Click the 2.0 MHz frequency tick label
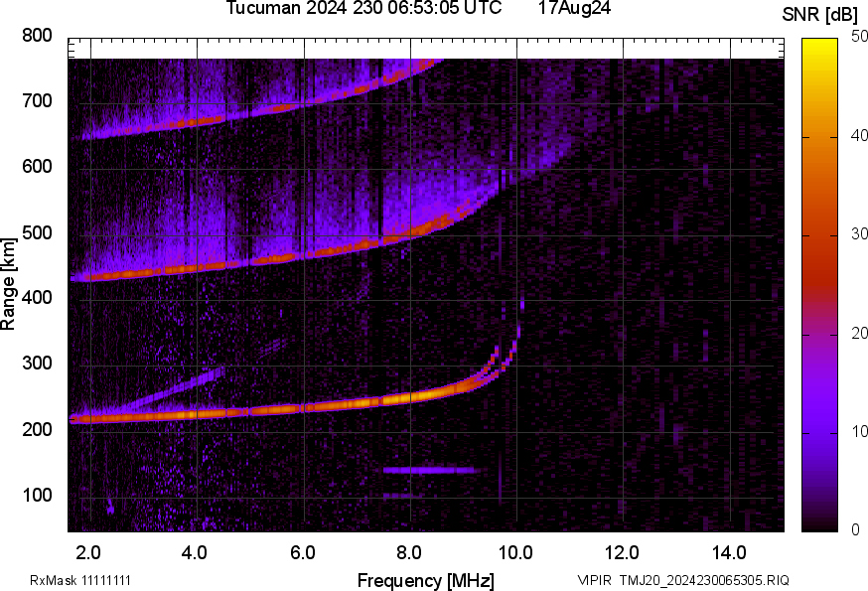This screenshot has height=591, width=868. click(89, 552)
